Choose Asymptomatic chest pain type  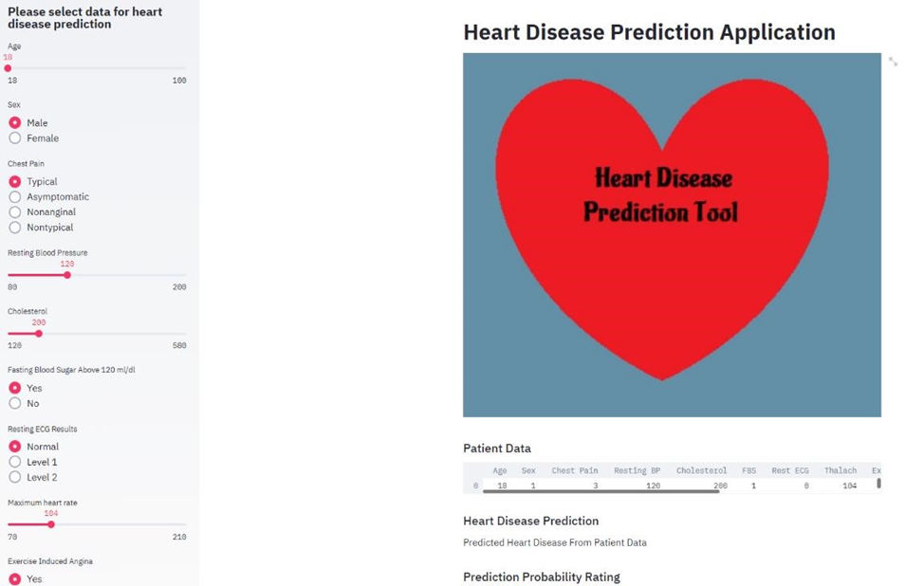point(15,196)
